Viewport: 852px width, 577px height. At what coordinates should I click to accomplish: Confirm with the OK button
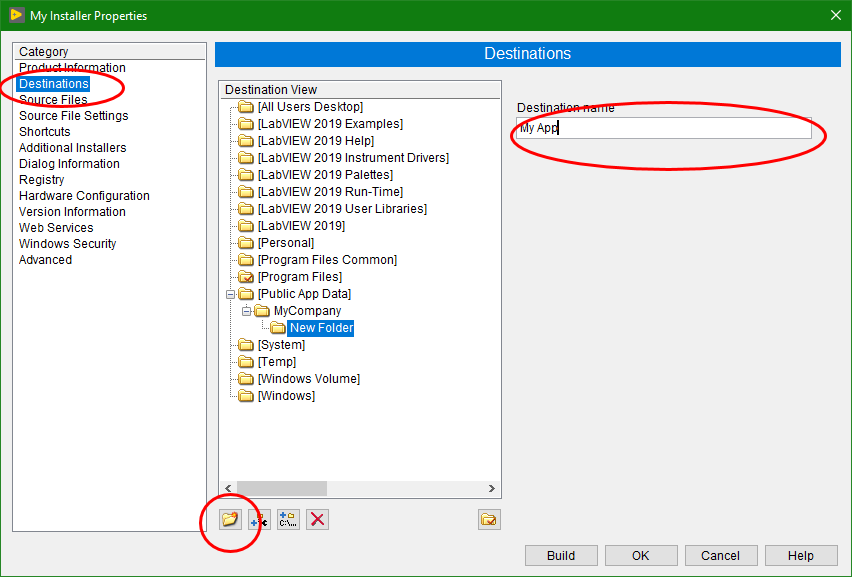pyautogui.click(x=641, y=555)
